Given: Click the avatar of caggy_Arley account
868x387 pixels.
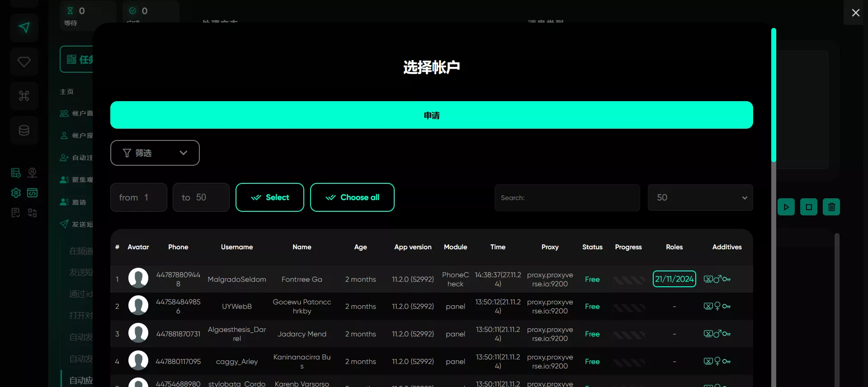Looking at the screenshot, I should (138, 361).
